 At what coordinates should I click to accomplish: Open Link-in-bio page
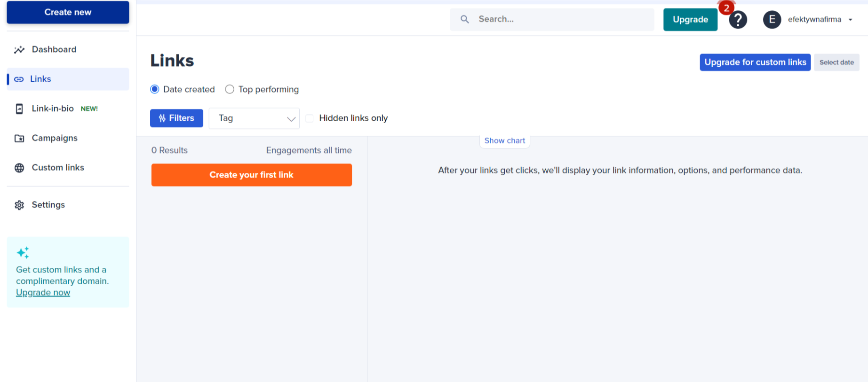pyautogui.click(x=53, y=109)
